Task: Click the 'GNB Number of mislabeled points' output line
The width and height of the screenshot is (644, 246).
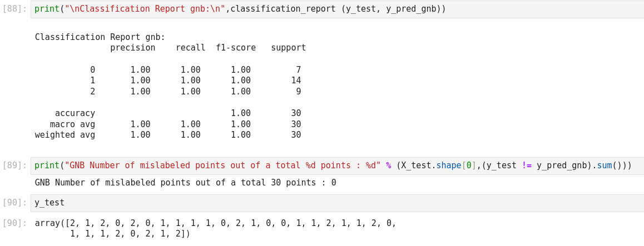Action: pos(185,183)
